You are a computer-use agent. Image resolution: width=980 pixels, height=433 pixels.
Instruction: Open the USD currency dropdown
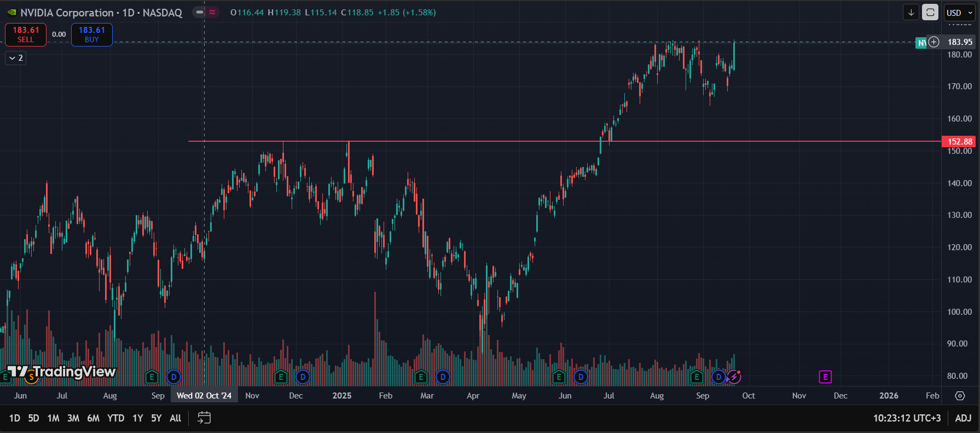tap(959, 13)
